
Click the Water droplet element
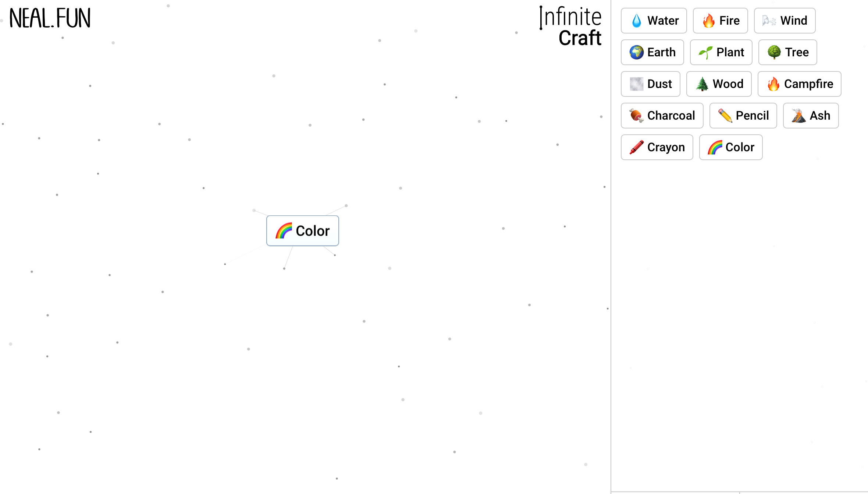654,21
